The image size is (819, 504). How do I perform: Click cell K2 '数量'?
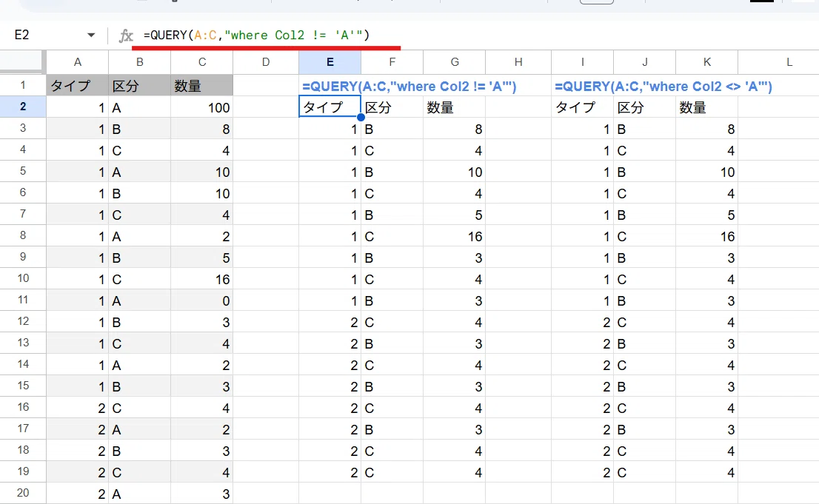click(x=706, y=107)
